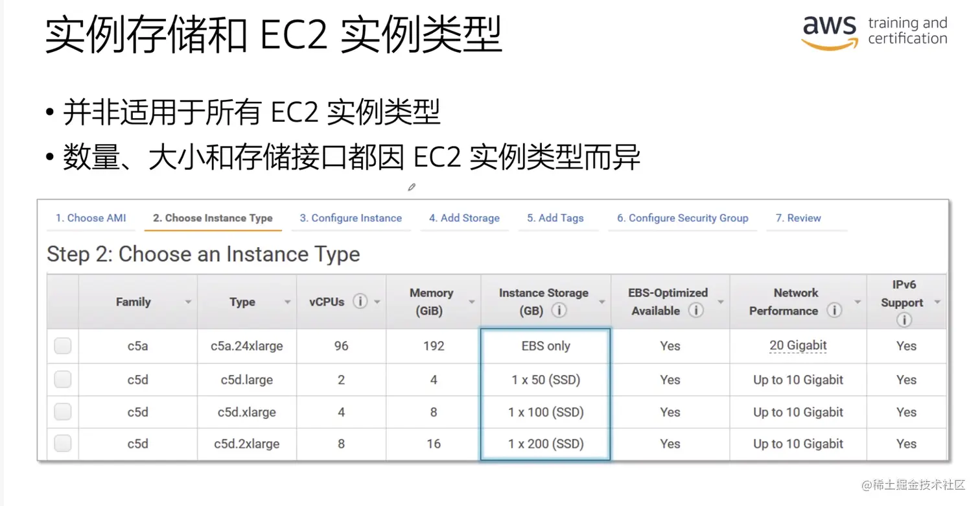Click the c5d.2xlarge type cell
The image size is (980, 506).
pos(247,444)
